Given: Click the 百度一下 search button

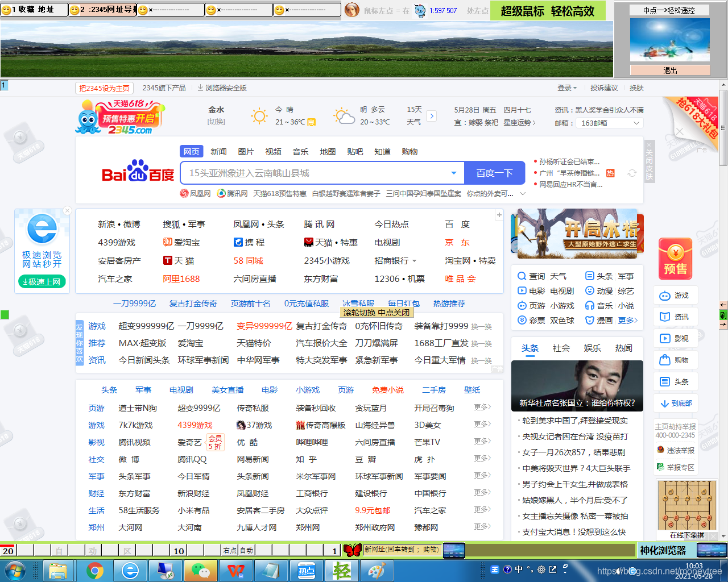Looking at the screenshot, I should pyautogui.click(x=494, y=173).
